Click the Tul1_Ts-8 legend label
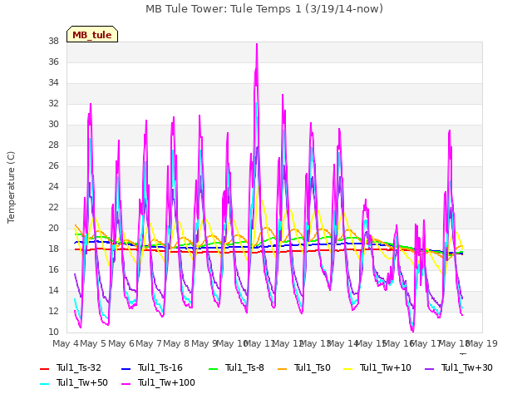Viewport: 532px width, 399px height. [244, 367]
